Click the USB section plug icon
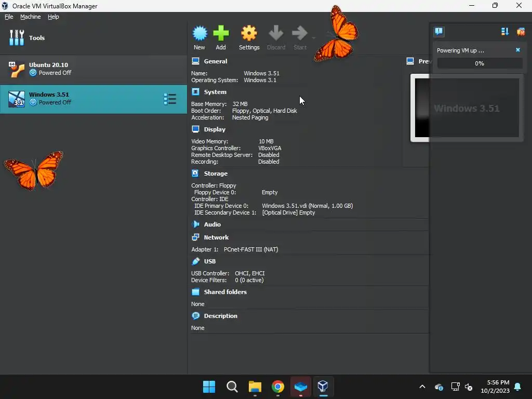 click(195, 261)
